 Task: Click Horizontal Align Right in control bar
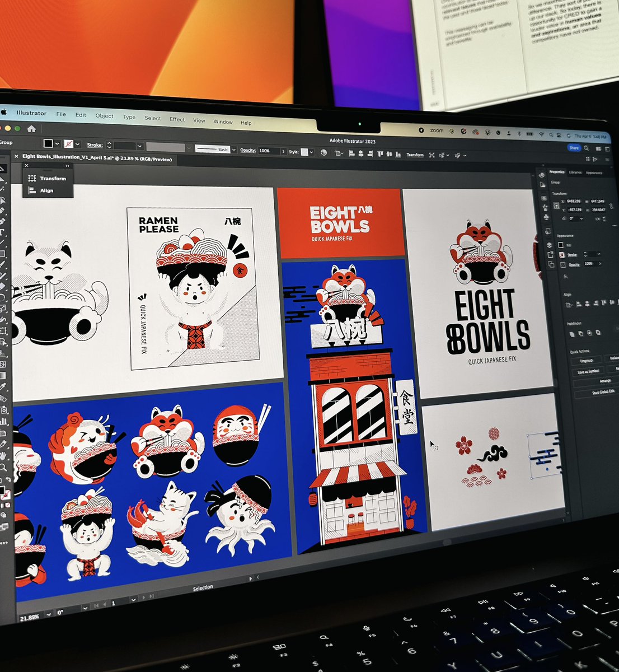point(370,153)
